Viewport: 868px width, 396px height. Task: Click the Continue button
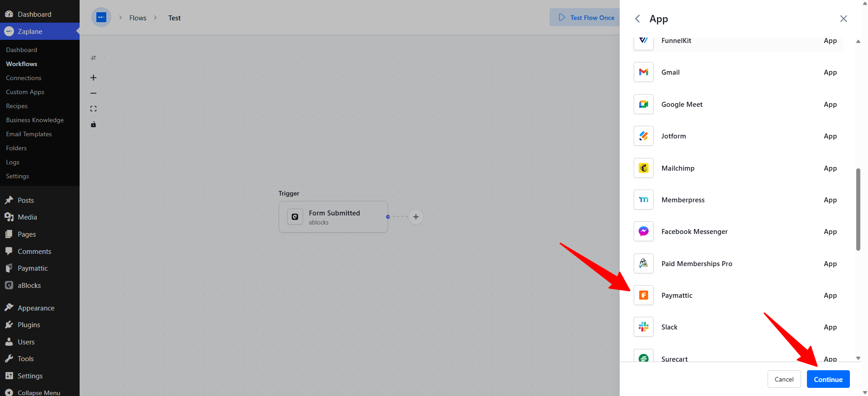point(828,379)
